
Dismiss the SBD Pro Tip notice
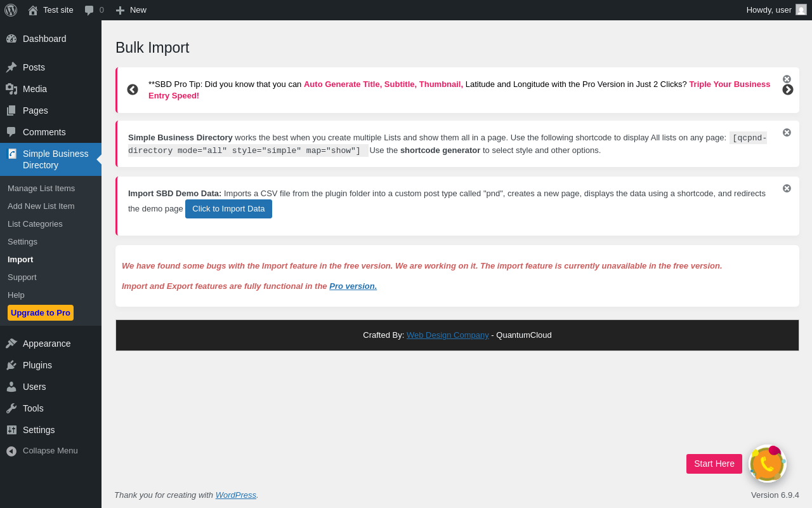tap(787, 79)
